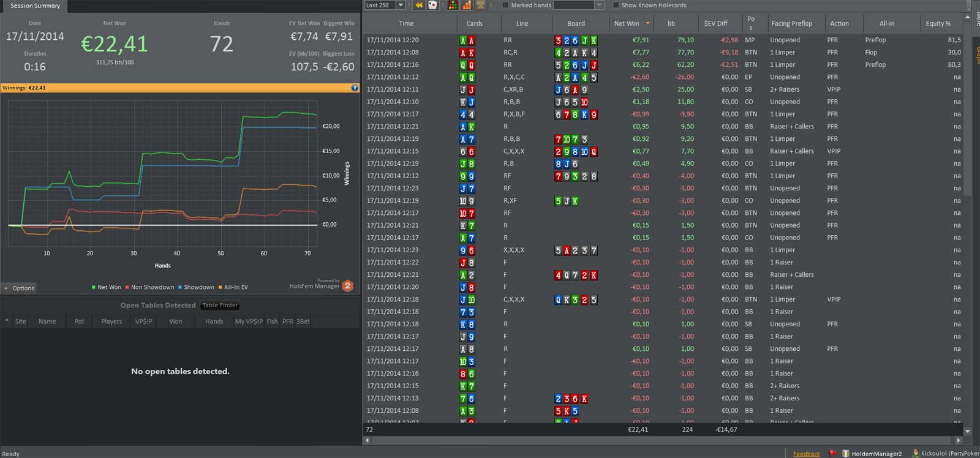
Task: Click the orange bar chart icon
Action: pos(467,5)
